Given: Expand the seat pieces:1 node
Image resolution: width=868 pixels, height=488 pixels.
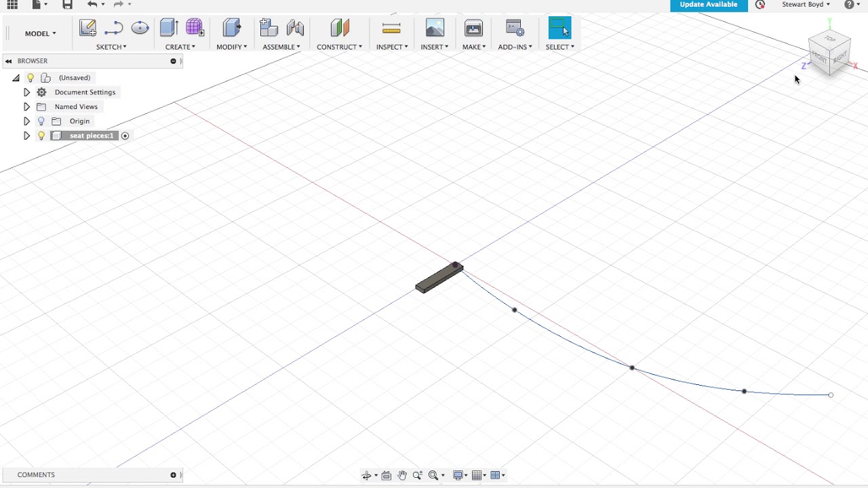Looking at the screenshot, I should [x=26, y=136].
